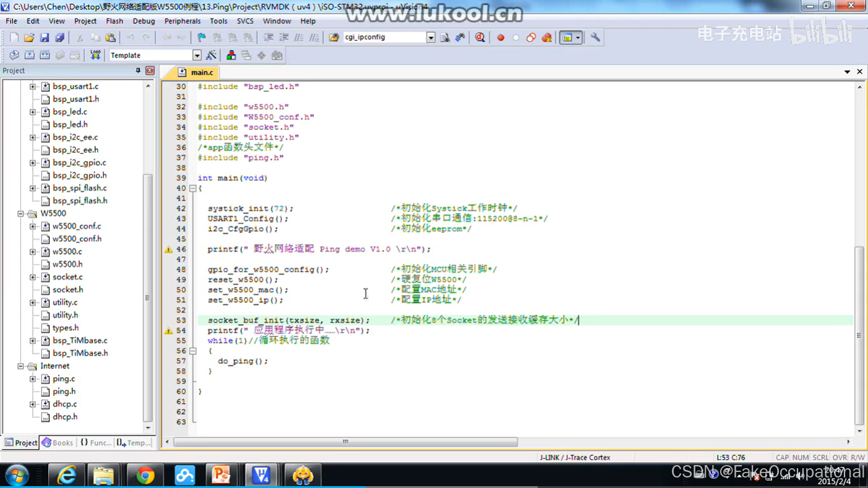Open Google Chrome from the taskbar

pyautogui.click(x=145, y=475)
